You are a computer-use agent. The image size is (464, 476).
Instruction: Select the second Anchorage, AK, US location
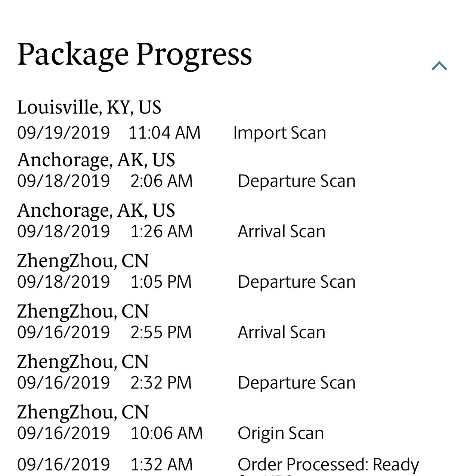click(x=96, y=211)
